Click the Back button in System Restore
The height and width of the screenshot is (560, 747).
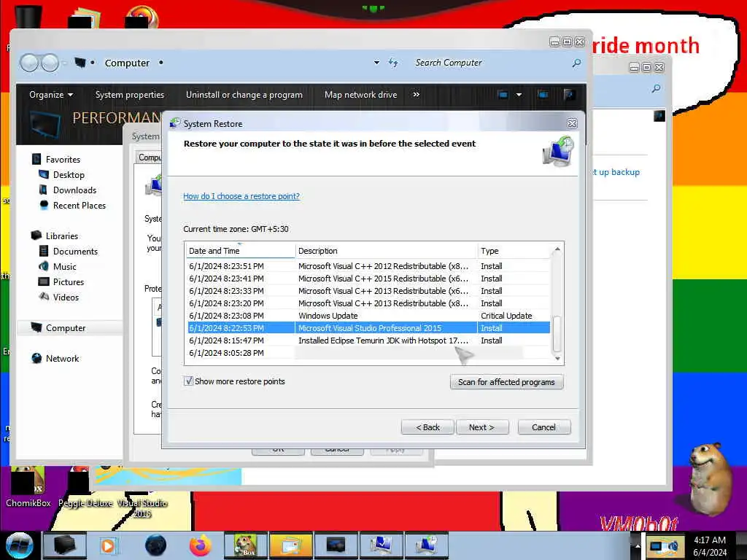[x=427, y=427]
